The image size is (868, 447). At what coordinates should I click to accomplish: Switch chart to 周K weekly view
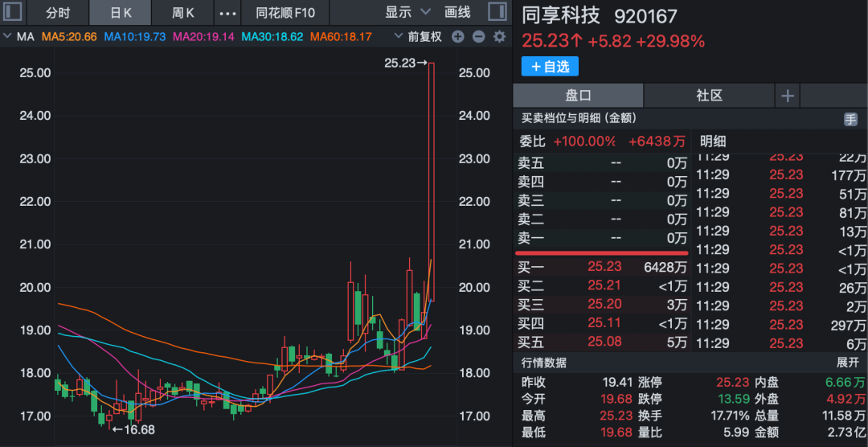(x=184, y=13)
